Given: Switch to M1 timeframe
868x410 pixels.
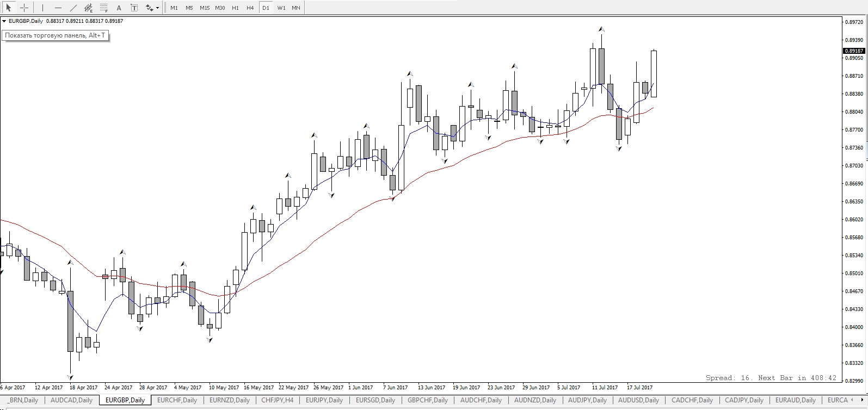Looking at the screenshot, I should click(x=174, y=8).
